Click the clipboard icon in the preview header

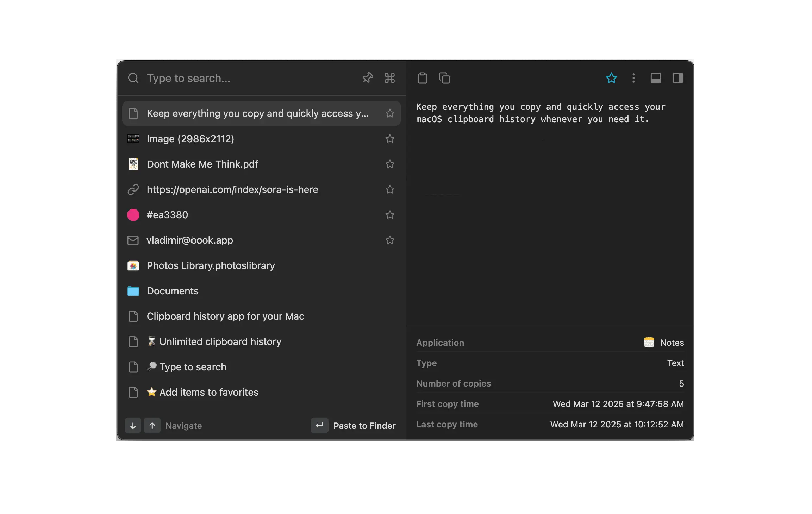[423, 78]
